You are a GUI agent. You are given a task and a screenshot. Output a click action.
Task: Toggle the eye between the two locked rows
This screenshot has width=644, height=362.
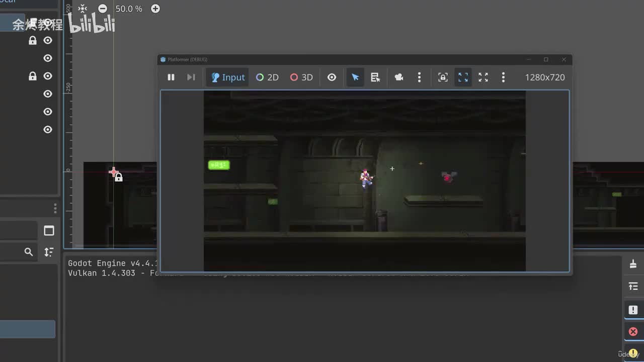[48, 58]
